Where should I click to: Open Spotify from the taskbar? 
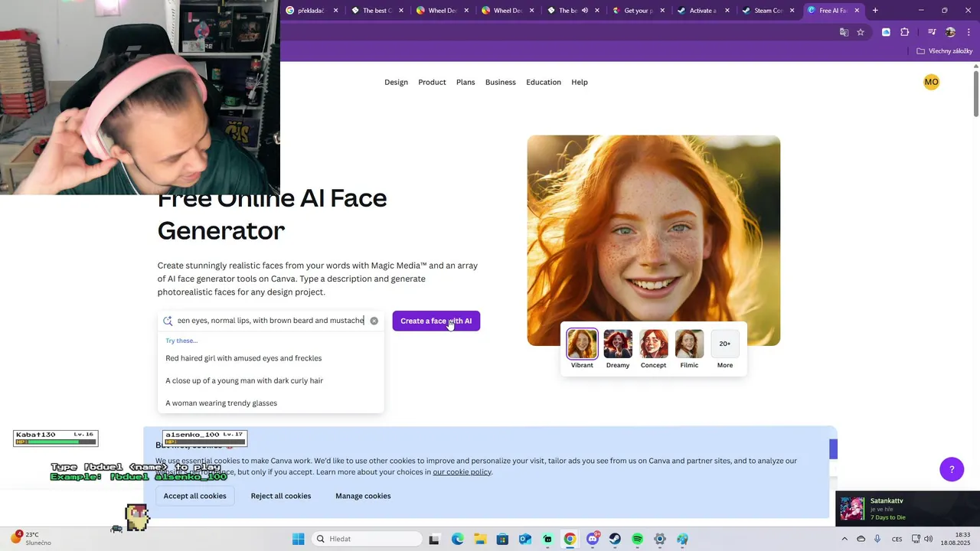638,539
